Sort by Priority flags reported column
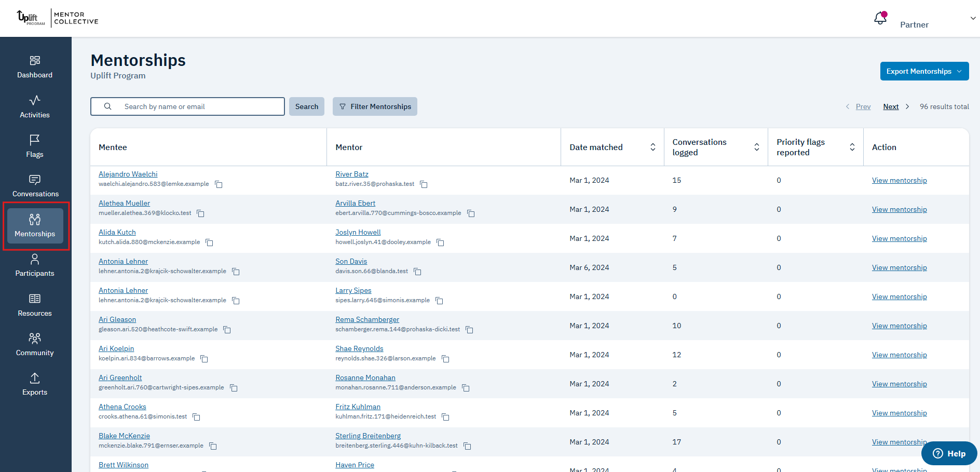This screenshot has height=472, width=980. pos(852,147)
